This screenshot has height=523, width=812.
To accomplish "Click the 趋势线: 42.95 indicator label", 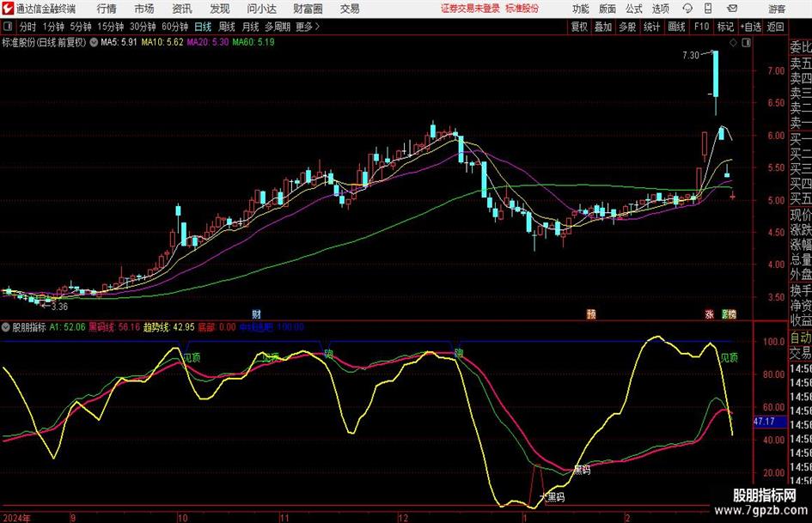I will point(168,327).
